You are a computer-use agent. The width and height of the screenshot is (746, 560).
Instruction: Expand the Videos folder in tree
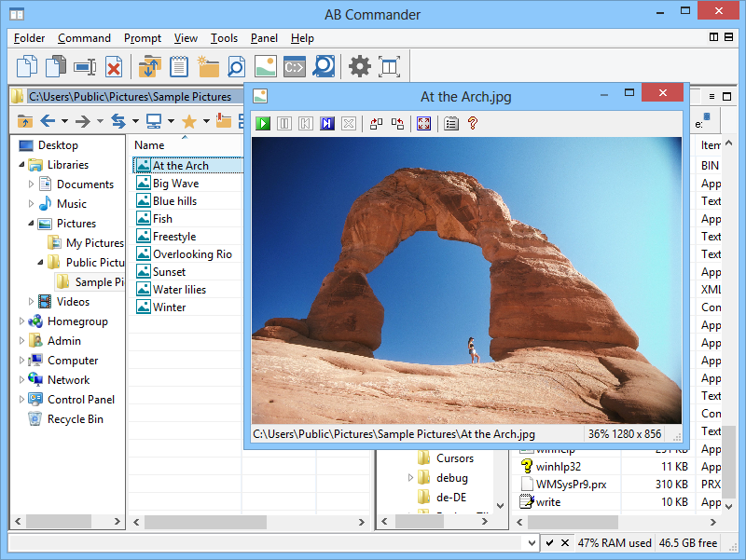coord(31,302)
